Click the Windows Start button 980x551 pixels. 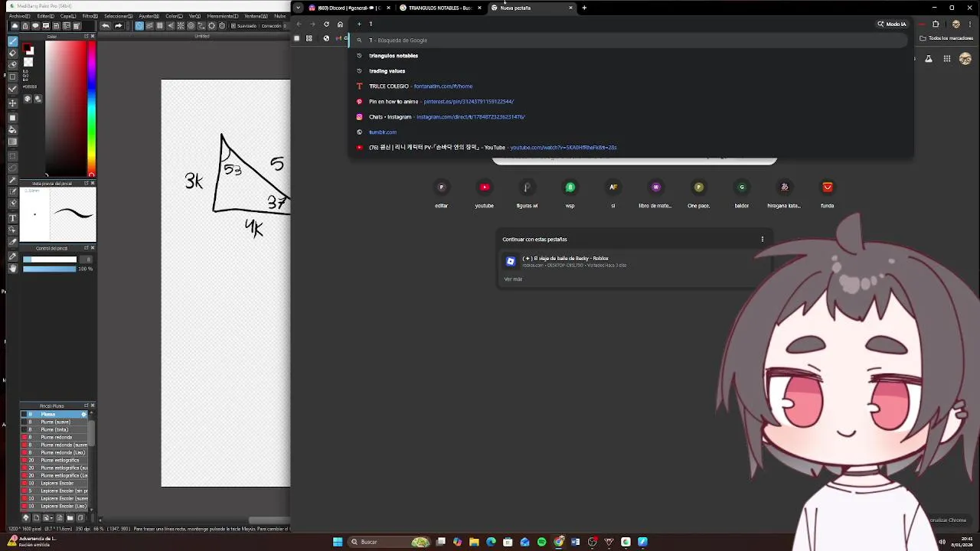point(338,542)
